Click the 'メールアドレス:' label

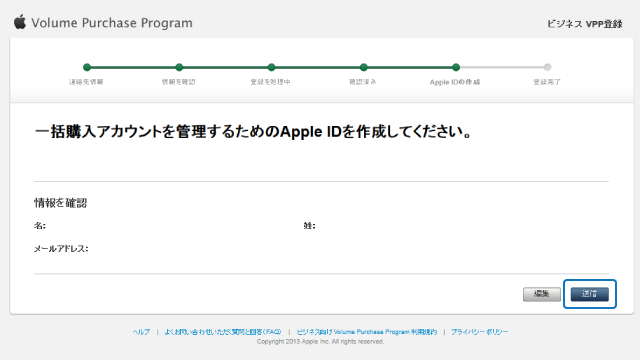[x=61, y=249]
